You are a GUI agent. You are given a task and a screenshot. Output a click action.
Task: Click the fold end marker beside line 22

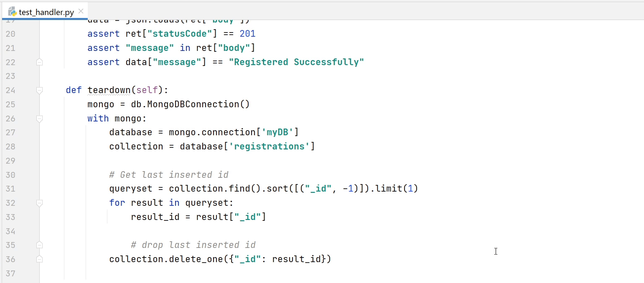click(39, 62)
